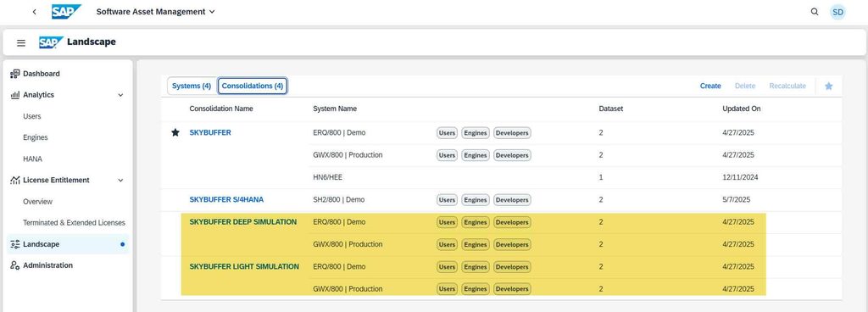
Task: Open the search icon in header
Action: 815,12
